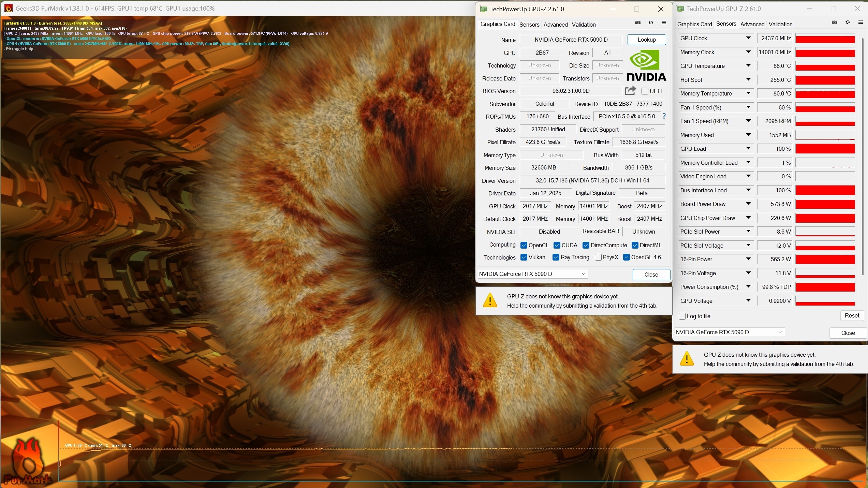Open the GPU selector dropdown in Graphics Card window
868x488 pixels.
584,274
